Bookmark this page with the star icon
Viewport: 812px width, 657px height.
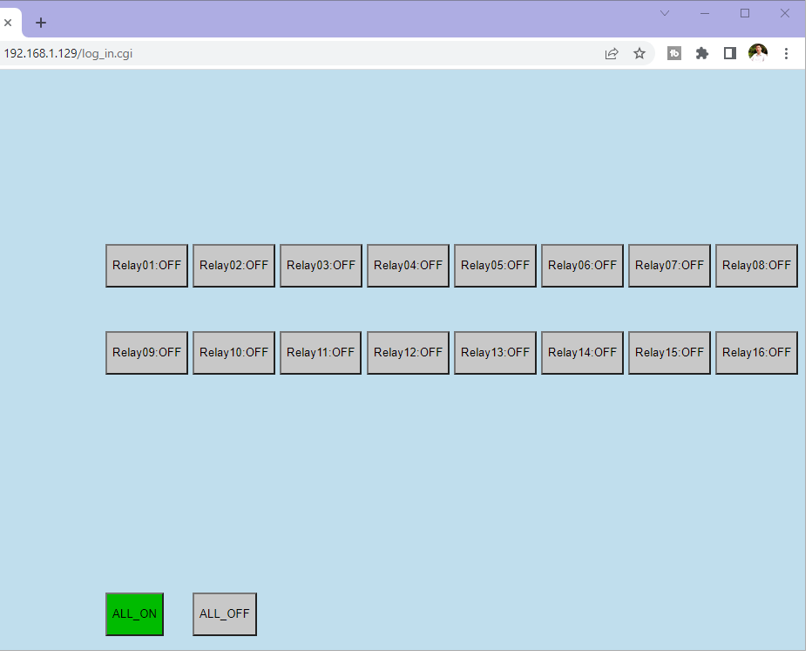click(639, 53)
